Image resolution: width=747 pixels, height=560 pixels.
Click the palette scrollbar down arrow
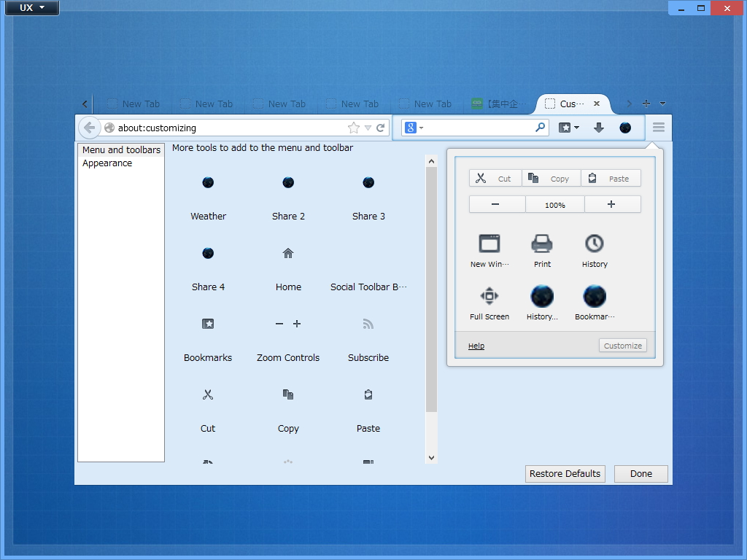pos(431,458)
